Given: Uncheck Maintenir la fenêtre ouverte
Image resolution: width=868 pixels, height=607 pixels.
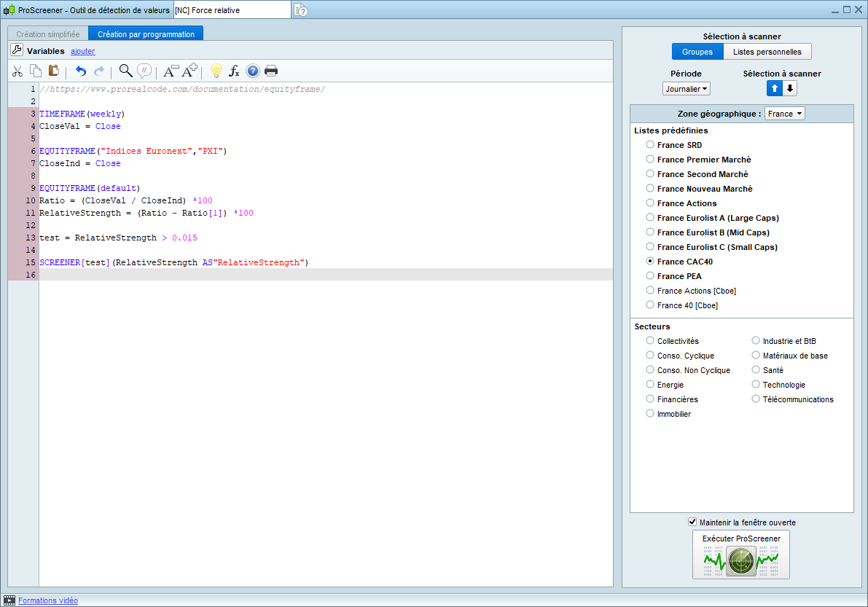Looking at the screenshot, I should pyautogui.click(x=692, y=522).
